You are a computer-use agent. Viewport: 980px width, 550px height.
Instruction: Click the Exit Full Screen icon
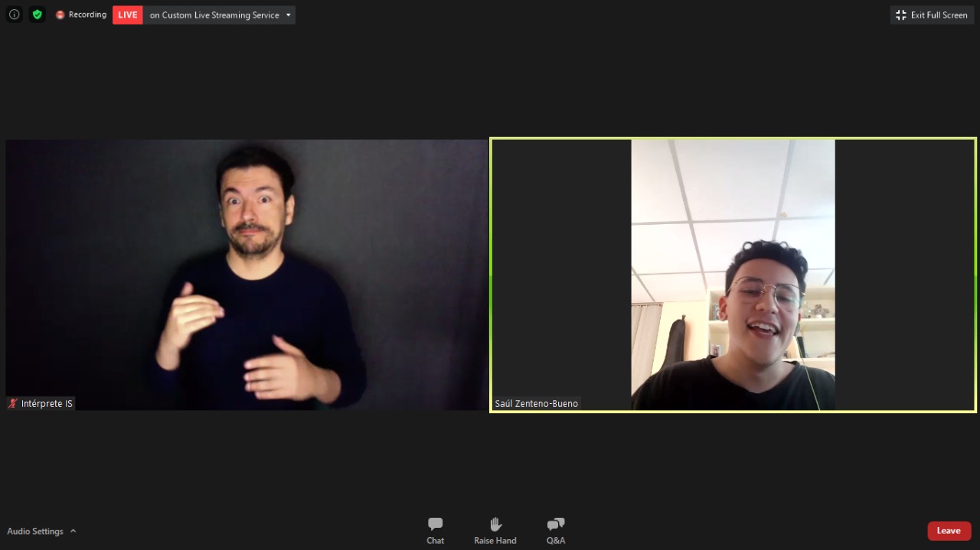(901, 15)
